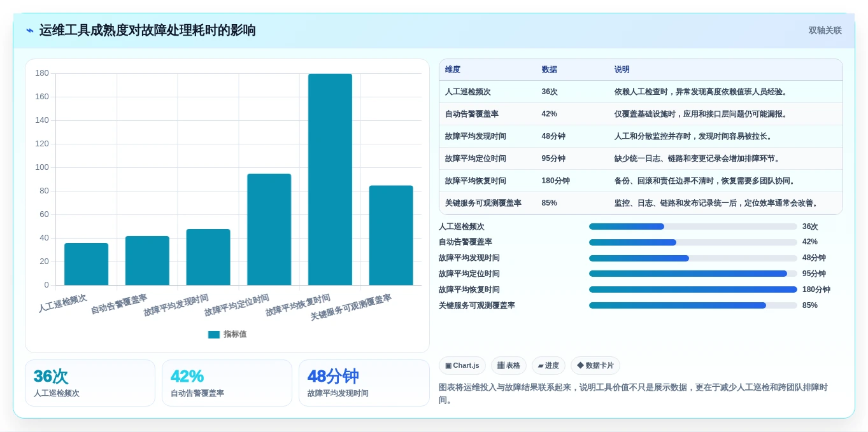Click the 故障平均发现时间 chart bar
The image size is (868, 432).
208,257
